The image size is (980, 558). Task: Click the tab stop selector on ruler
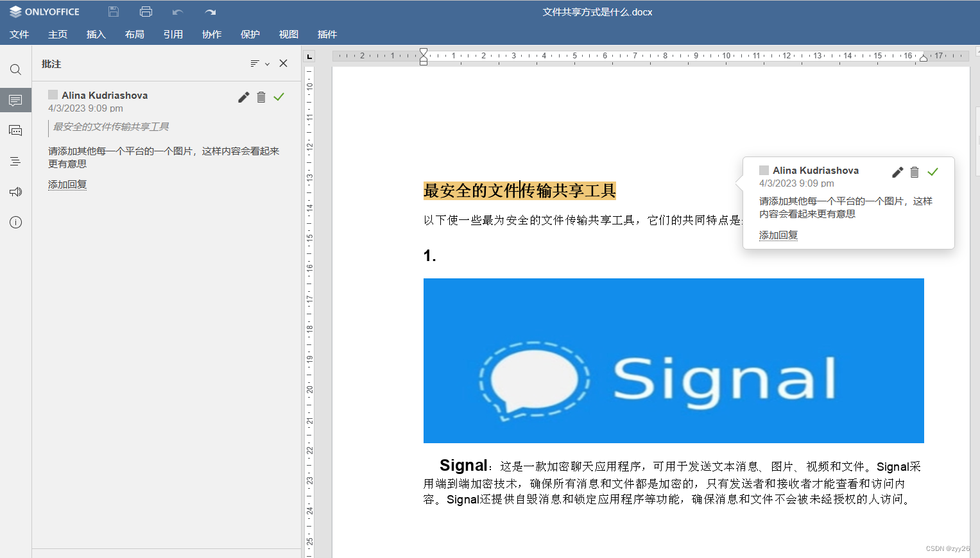(309, 56)
